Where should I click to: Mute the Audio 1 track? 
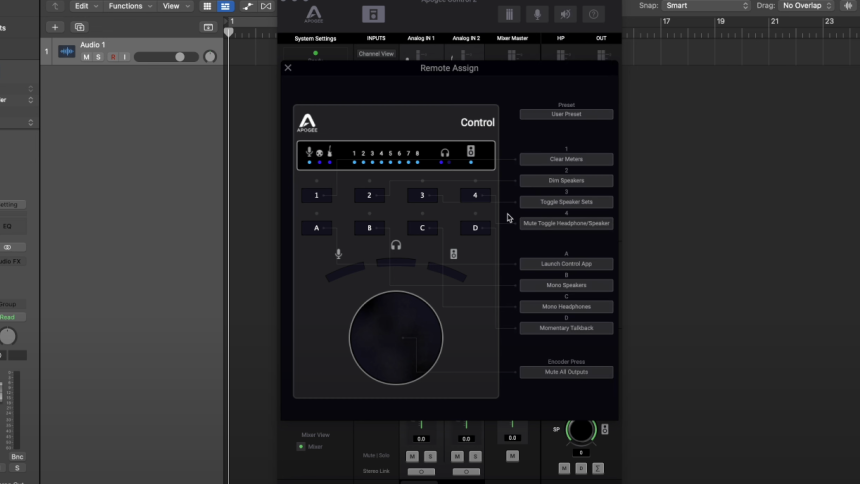(x=86, y=57)
